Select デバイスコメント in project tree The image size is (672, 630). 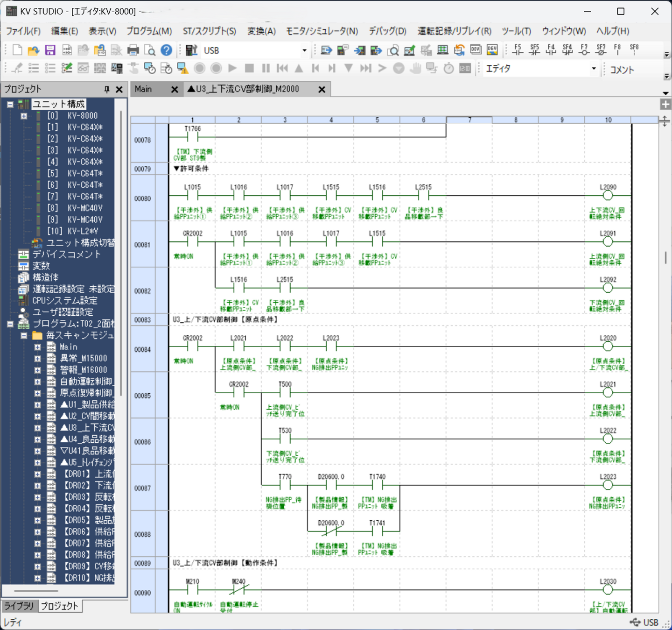pyautogui.click(x=66, y=255)
